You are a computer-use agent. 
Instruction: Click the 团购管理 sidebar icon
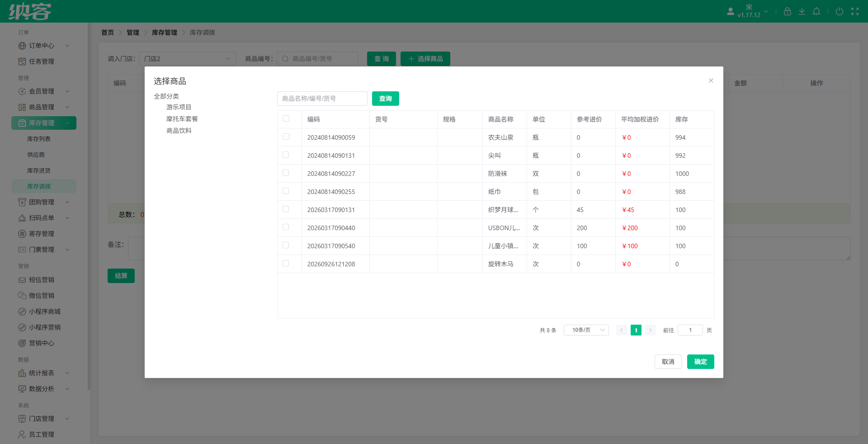(x=22, y=202)
